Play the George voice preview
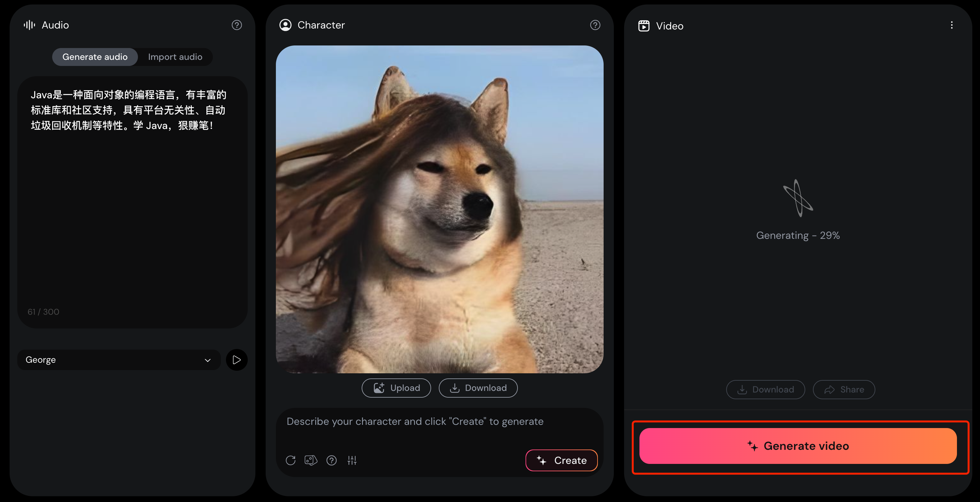The image size is (980, 502). [x=237, y=360]
